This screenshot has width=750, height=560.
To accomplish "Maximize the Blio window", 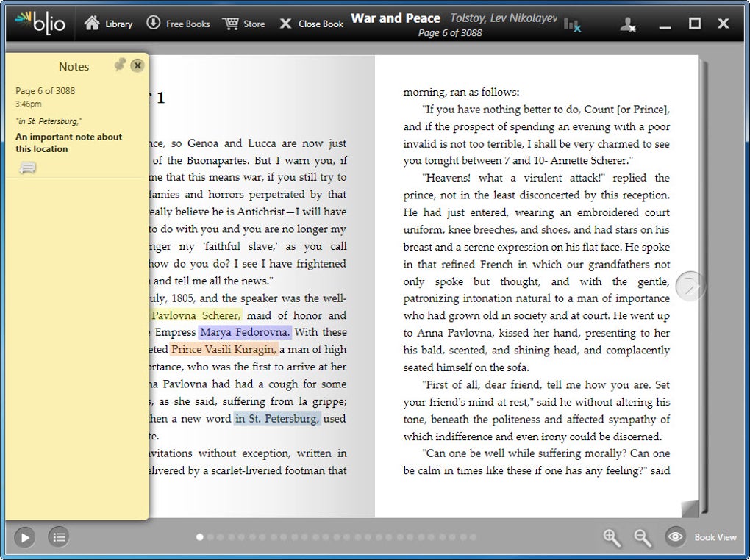I will [x=695, y=24].
